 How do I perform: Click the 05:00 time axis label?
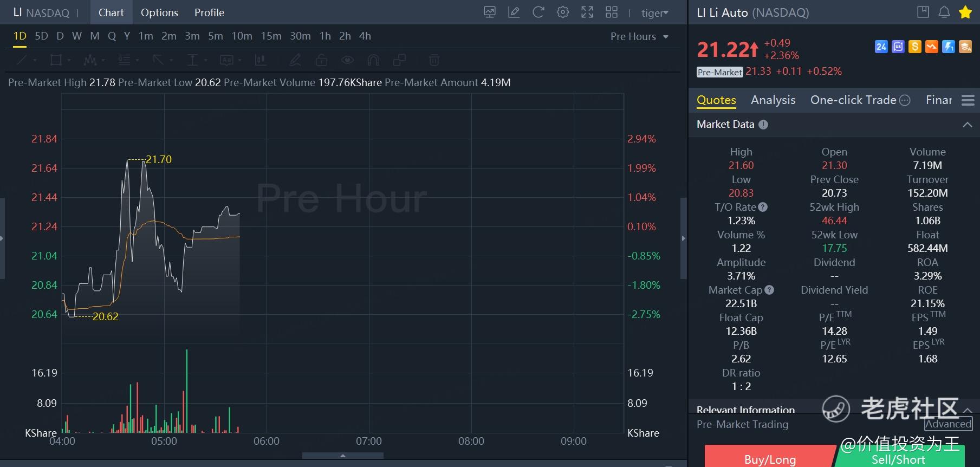[x=164, y=442]
